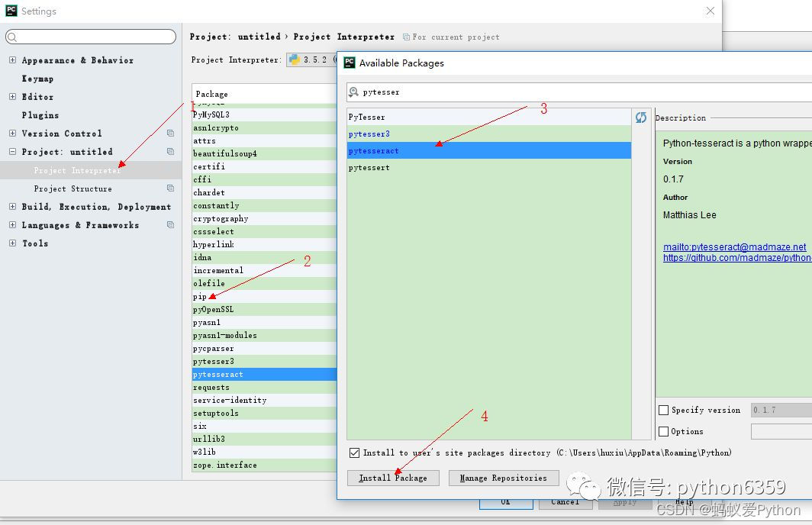This screenshot has height=525, width=812.
Task: Select zope.interface in installed packages
Action: point(264,465)
